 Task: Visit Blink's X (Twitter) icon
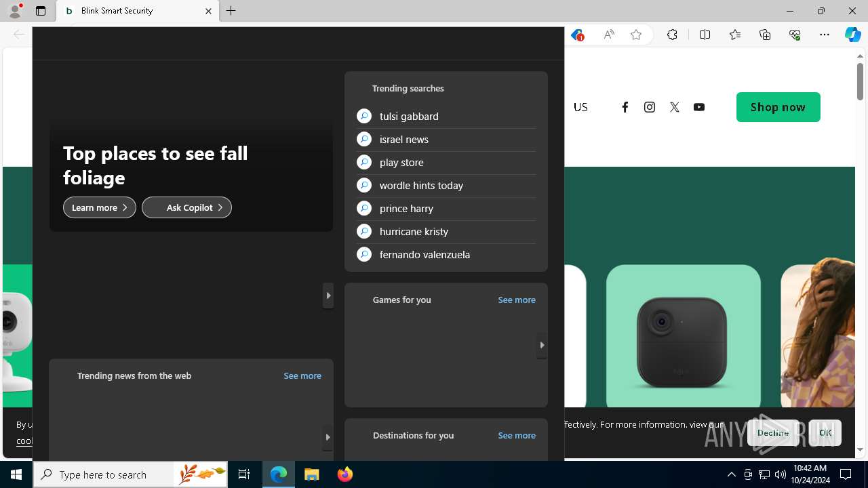click(674, 107)
